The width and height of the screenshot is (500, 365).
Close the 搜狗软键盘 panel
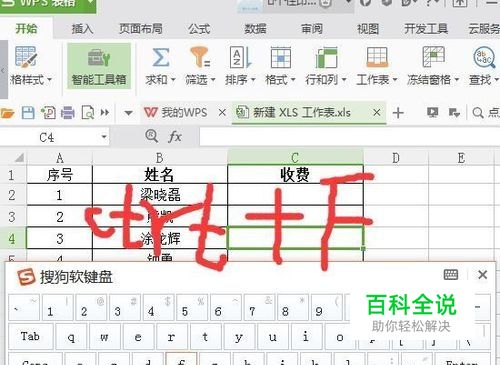click(483, 275)
